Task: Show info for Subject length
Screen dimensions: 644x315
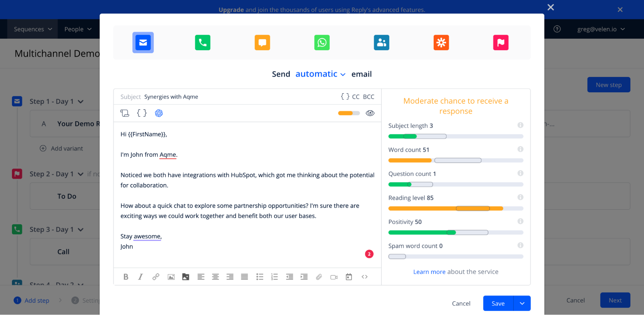Action: (520, 125)
